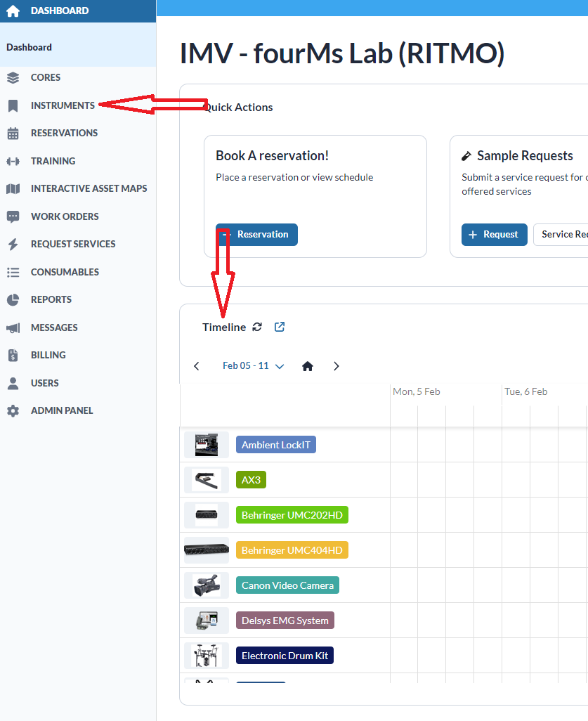Click the home icon in timeline navigation
The width and height of the screenshot is (588, 721).
[x=308, y=366]
